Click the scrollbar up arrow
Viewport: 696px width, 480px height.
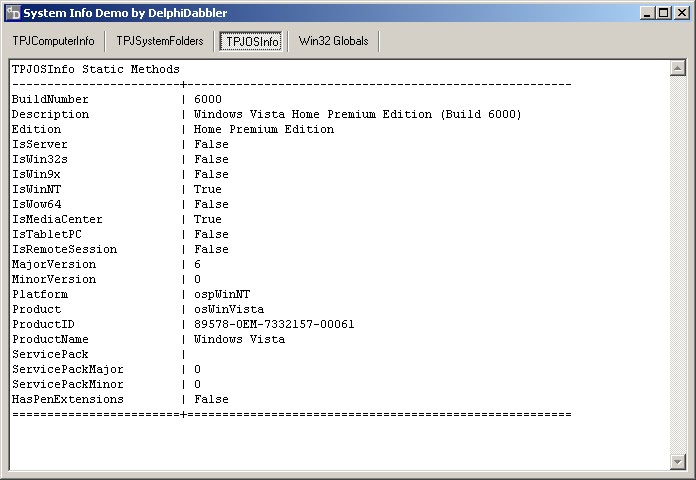pos(677,68)
